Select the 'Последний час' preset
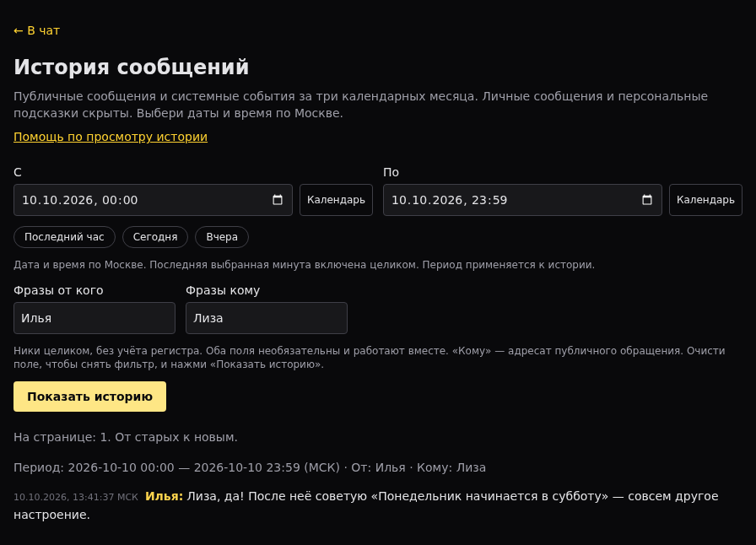Image resolution: width=756 pixels, height=545 pixels. pos(64,237)
